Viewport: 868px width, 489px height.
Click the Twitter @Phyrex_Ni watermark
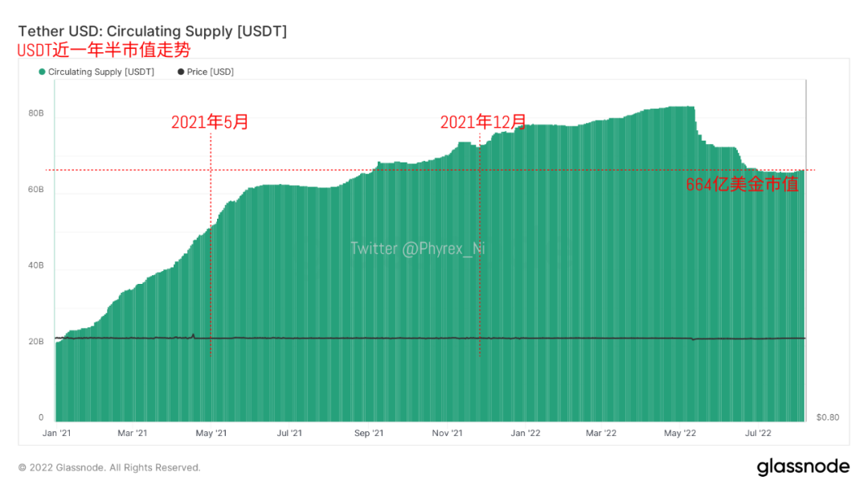tap(417, 249)
